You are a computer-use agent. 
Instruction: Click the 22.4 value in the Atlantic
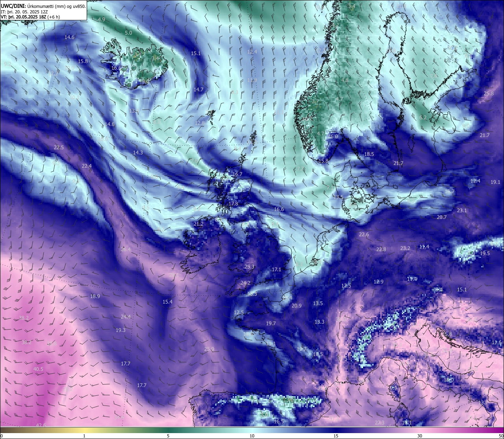87,166
